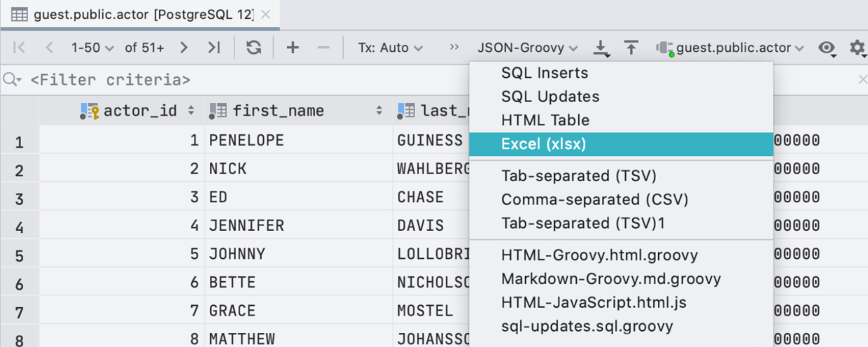Add a new row with plus icon
This screenshot has width=868, height=347.
(293, 48)
